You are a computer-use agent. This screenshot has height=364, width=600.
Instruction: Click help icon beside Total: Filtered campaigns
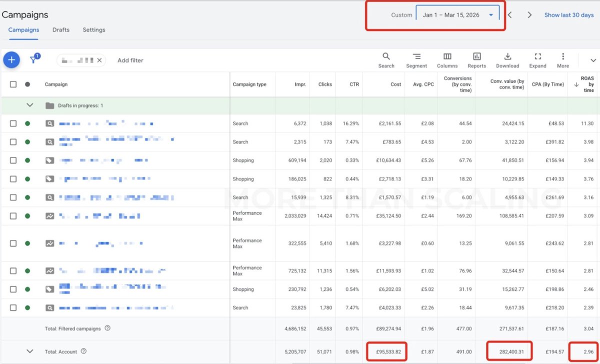tap(107, 328)
